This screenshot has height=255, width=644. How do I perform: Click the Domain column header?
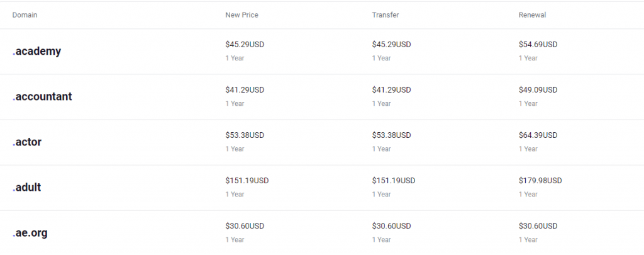tap(25, 15)
